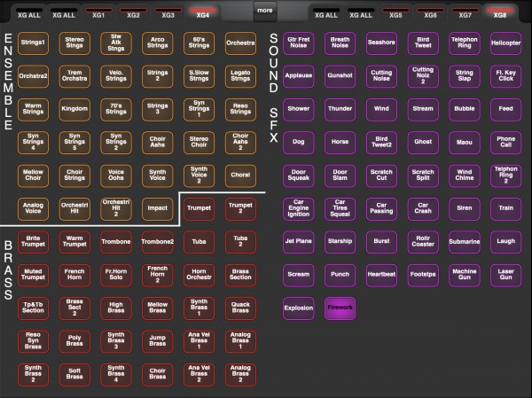This screenshot has width=532, height=398.
Task: Select the Jump Brass voice
Action: pos(158,341)
